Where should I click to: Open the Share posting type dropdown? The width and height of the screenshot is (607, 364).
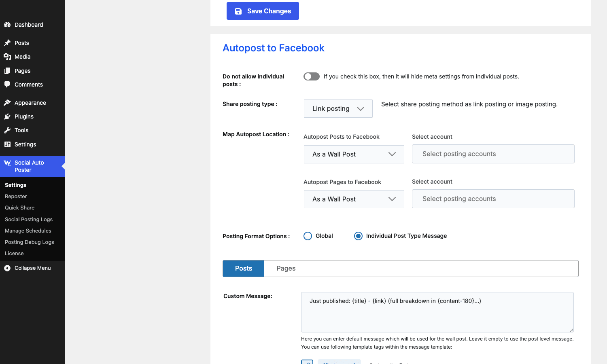(x=338, y=108)
